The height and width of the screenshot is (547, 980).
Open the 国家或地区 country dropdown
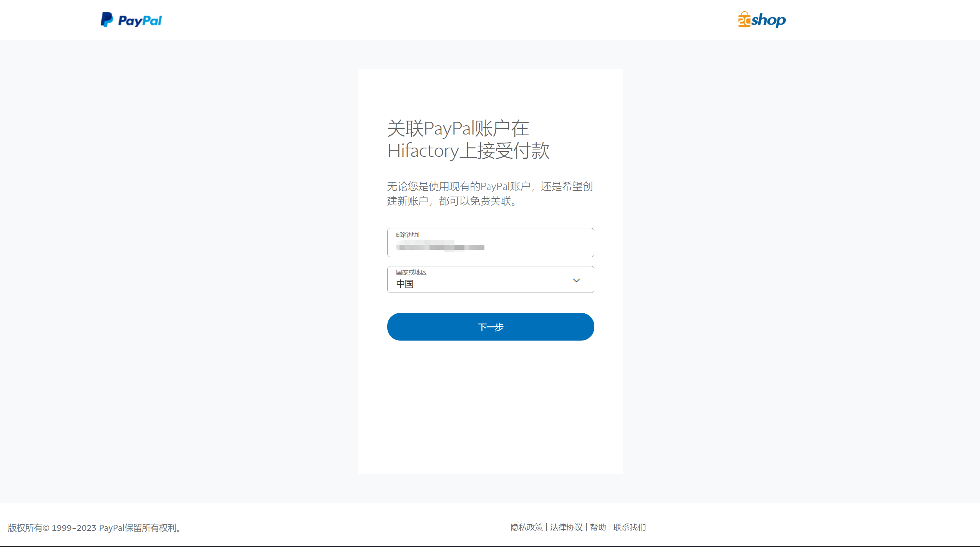click(491, 279)
